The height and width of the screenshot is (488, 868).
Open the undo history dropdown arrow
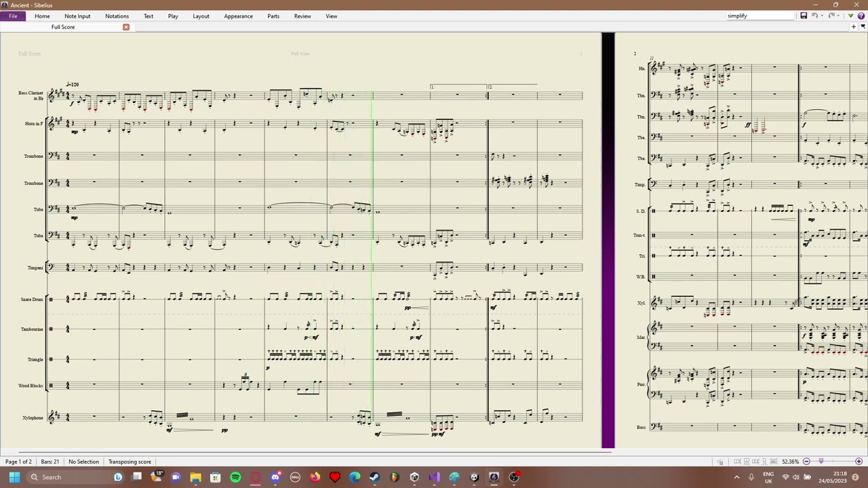tap(822, 16)
